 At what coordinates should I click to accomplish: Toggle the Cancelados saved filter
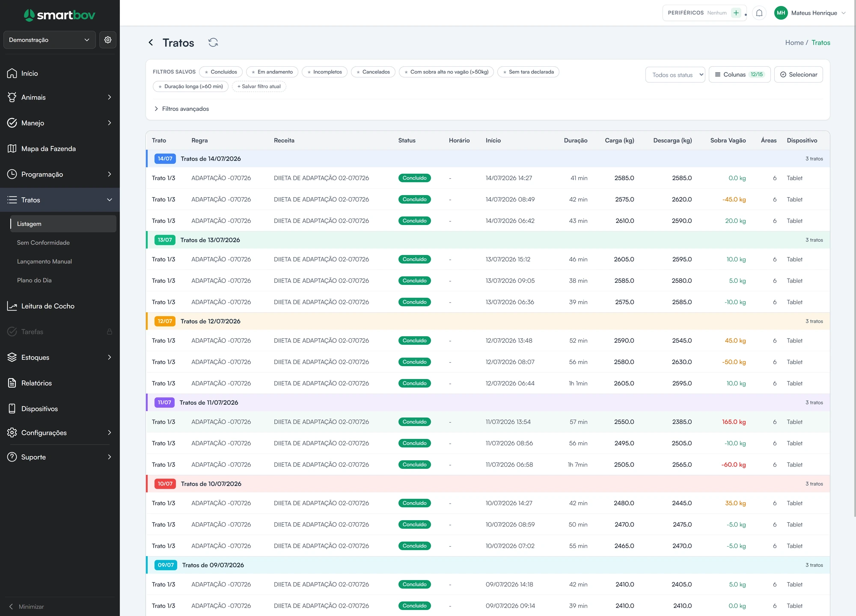pyautogui.click(x=373, y=72)
